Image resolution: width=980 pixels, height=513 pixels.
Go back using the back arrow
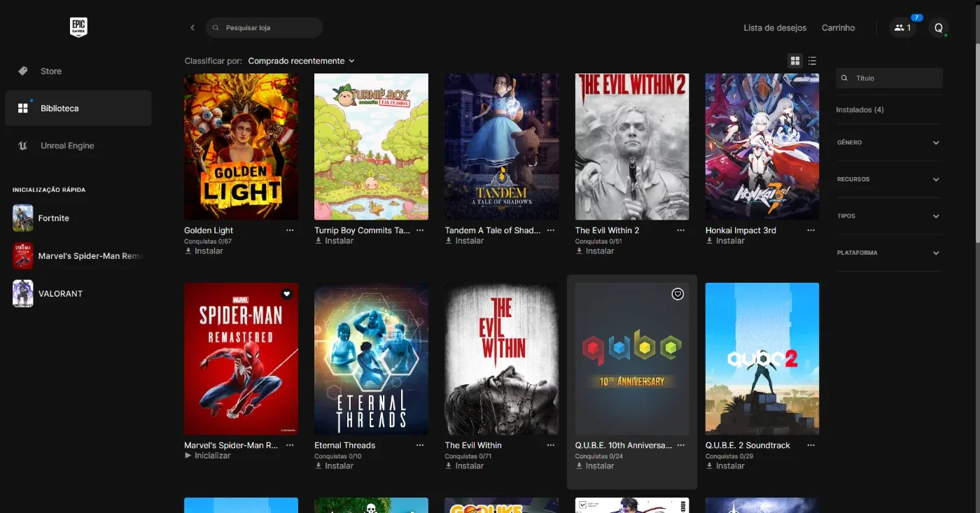tap(192, 28)
